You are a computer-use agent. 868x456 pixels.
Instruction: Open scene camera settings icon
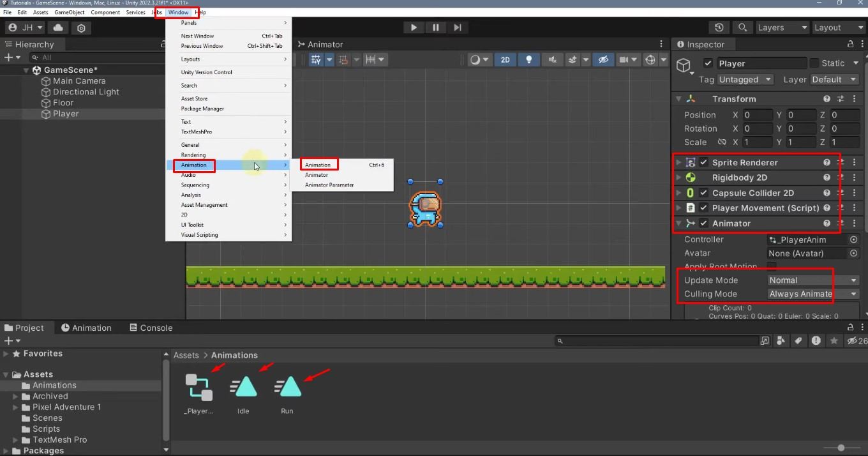(x=624, y=59)
